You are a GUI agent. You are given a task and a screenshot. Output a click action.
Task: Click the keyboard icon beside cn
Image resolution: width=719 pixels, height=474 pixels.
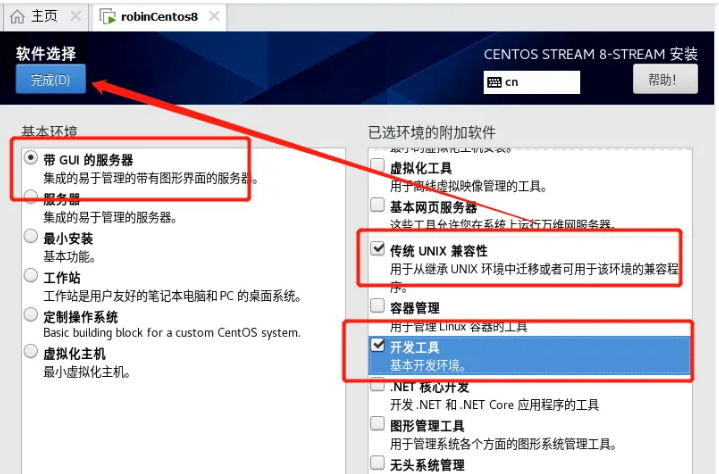[494, 83]
